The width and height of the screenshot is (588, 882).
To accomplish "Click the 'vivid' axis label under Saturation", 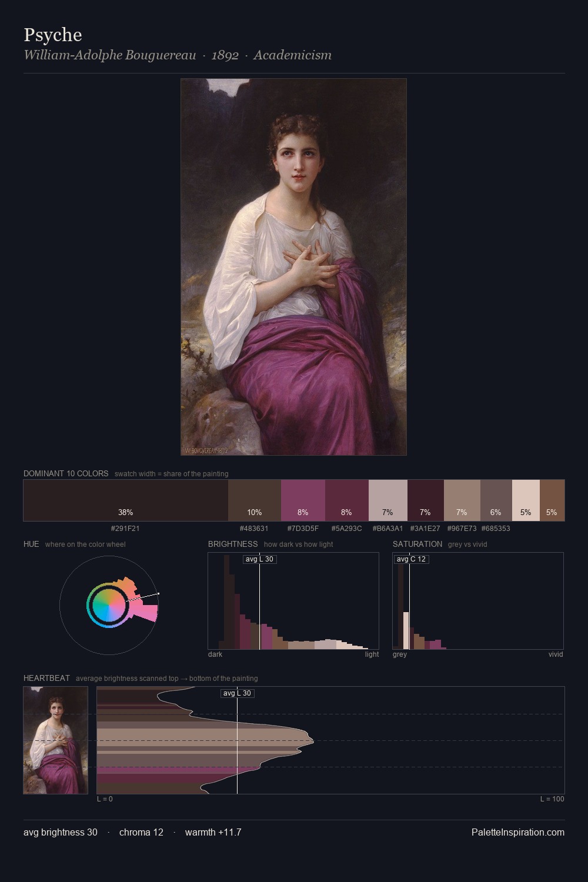I will coord(556,654).
